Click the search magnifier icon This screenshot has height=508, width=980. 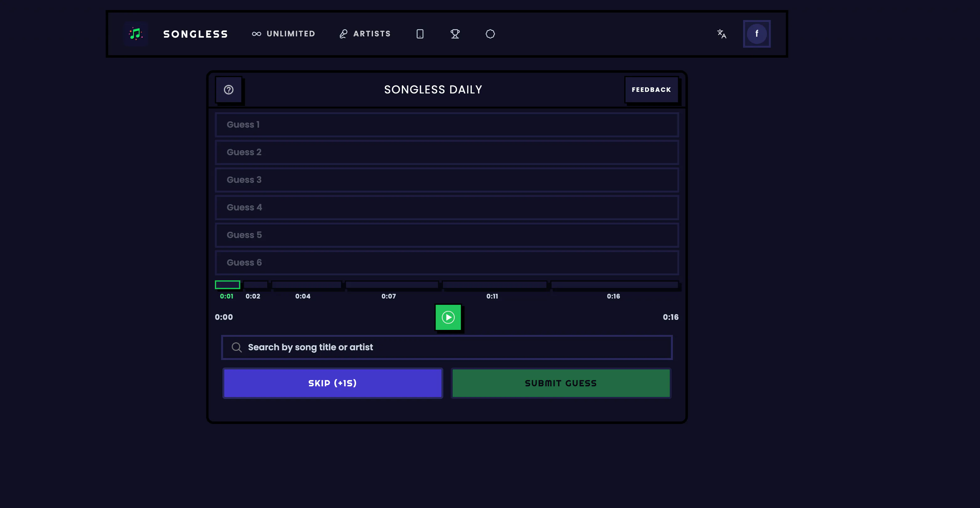(237, 347)
